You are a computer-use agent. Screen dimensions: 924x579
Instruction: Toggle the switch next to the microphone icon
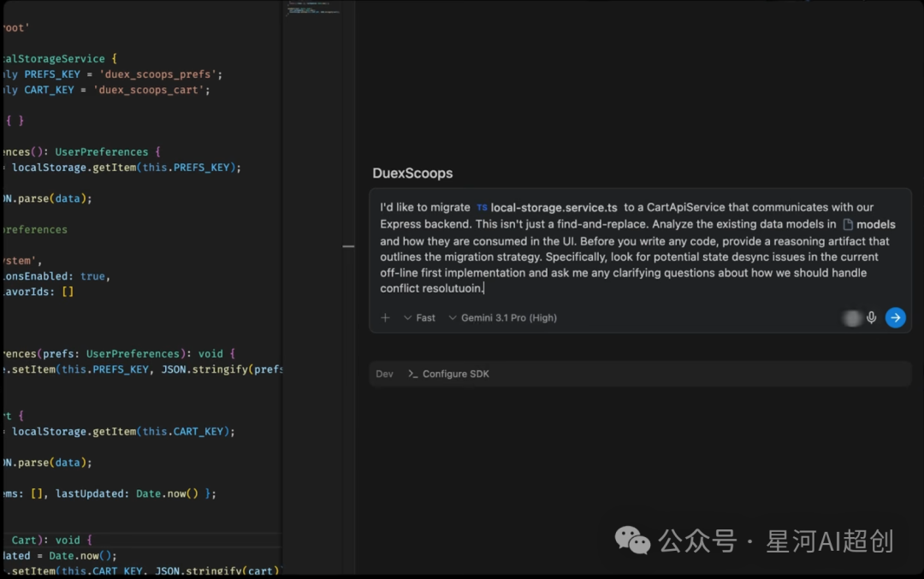[852, 317]
